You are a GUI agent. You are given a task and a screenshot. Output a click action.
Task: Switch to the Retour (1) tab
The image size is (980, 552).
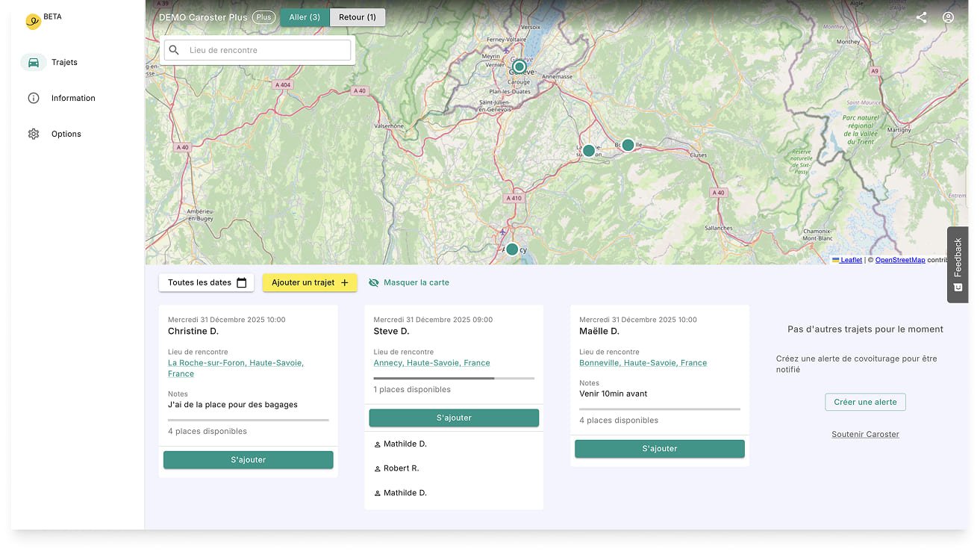pos(358,17)
